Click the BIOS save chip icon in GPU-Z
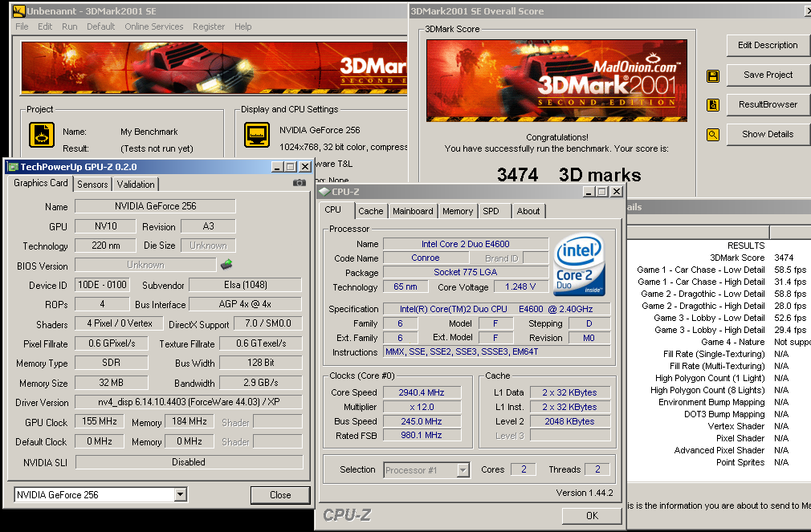Screen dimensions: 811x532 tap(226, 264)
